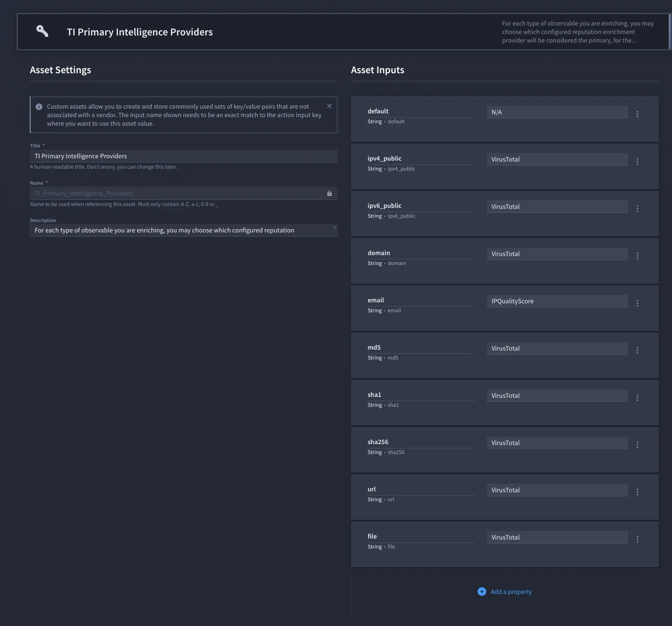
Task: Click the blue plus icon to add property
Action: (482, 592)
